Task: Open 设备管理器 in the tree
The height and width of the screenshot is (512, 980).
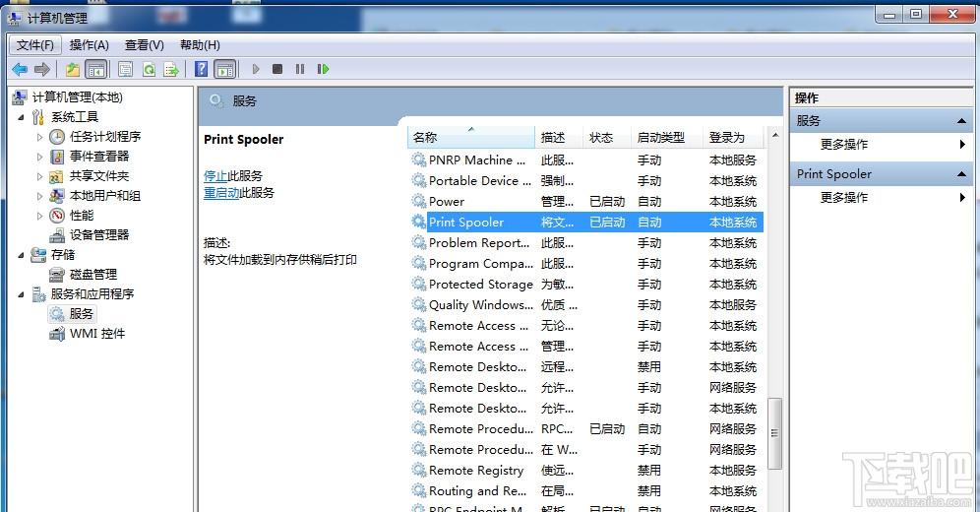Action: click(x=99, y=235)
